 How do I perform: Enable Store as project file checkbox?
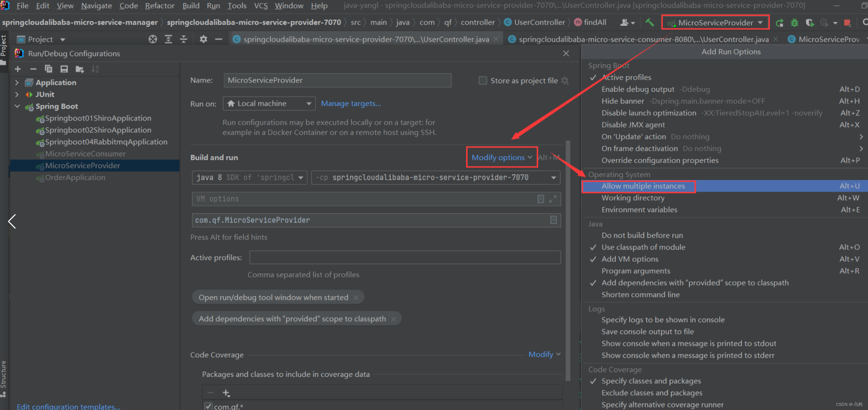pyautogui.click(x=483, y=81)
